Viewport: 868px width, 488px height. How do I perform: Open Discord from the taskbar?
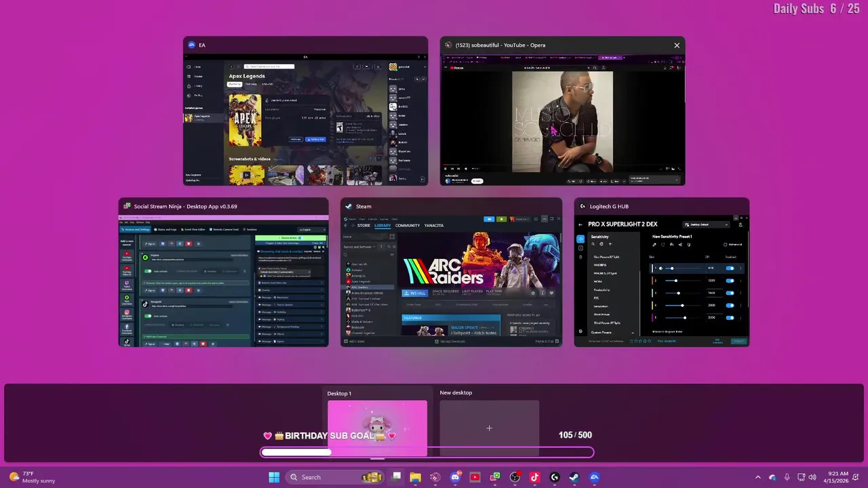coord(456,477)
